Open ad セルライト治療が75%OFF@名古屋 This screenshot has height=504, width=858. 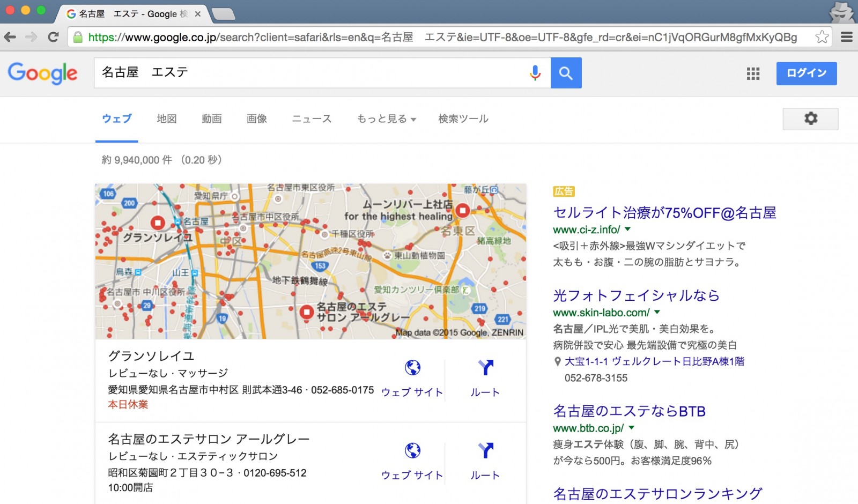click(664, 213)
